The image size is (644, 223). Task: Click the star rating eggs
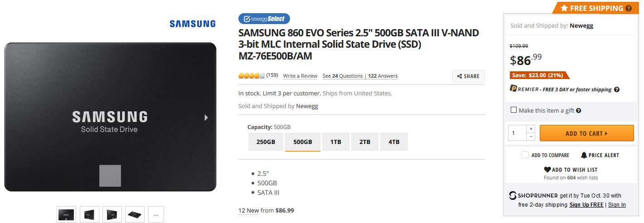click(x=252, y=76)
